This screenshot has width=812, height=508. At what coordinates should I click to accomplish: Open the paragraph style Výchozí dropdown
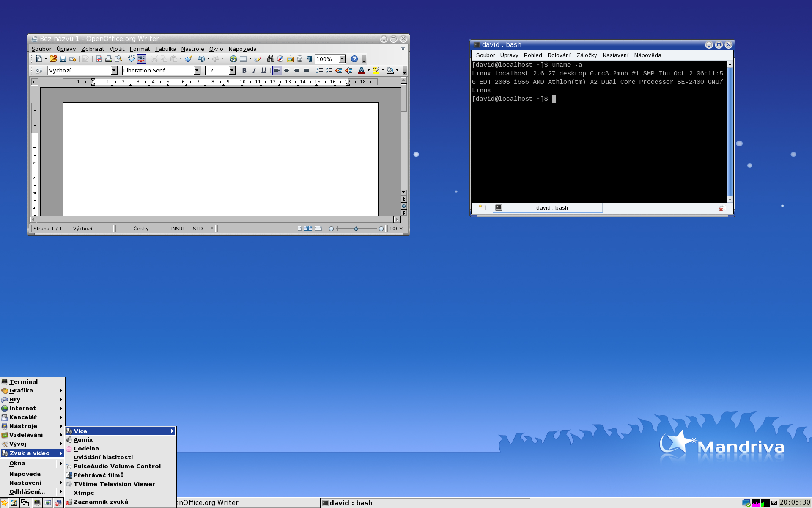[x=114, y=70]
